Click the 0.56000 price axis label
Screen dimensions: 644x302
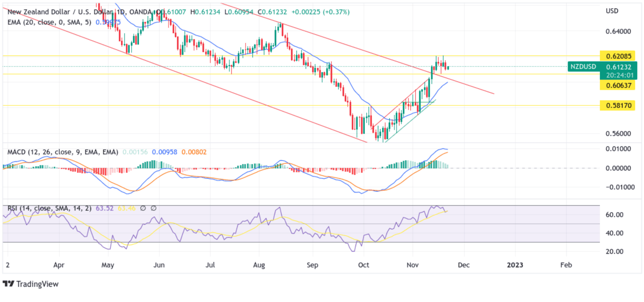(618, 134)
